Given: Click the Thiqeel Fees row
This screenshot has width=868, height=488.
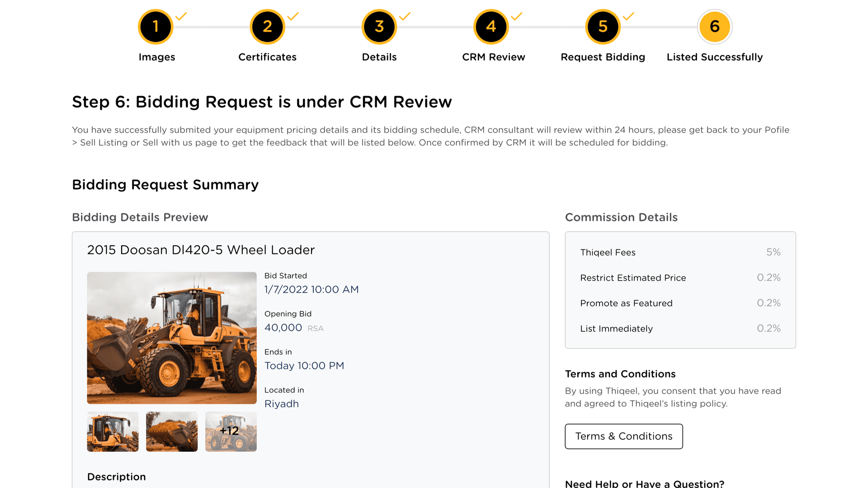Looking at the screenshot, I should pos(680,252).
